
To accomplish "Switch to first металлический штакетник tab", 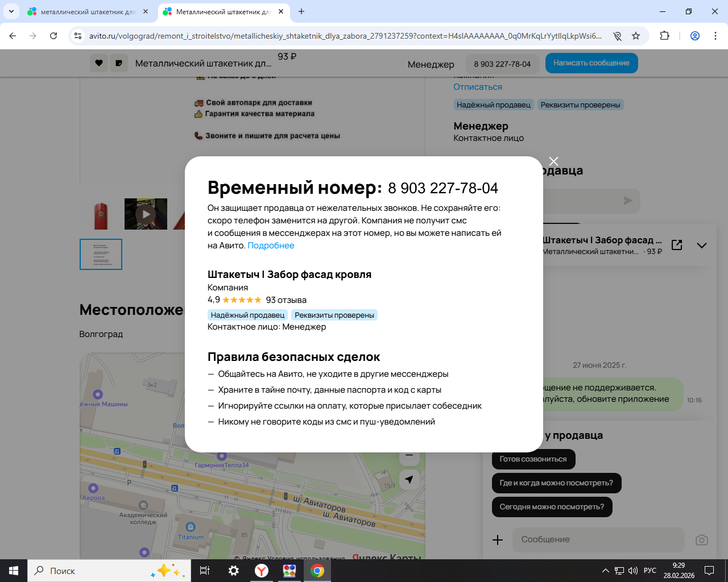I will 88,11.
